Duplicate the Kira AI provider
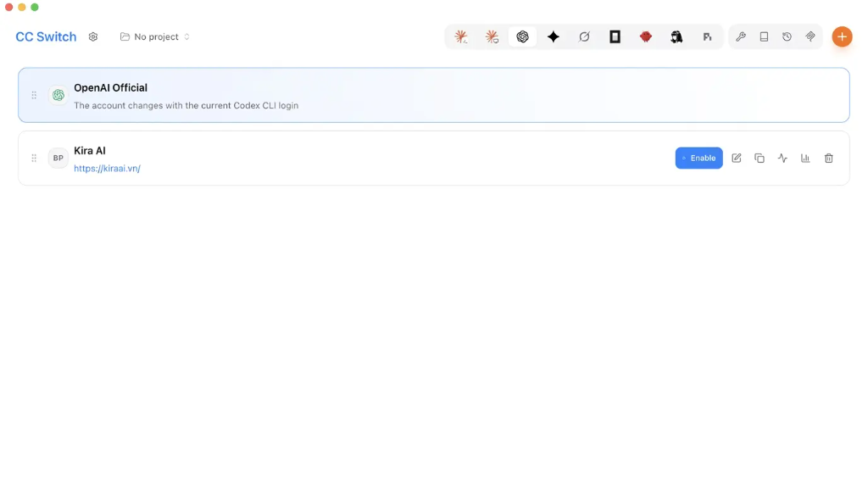 [x=759, y=158]
